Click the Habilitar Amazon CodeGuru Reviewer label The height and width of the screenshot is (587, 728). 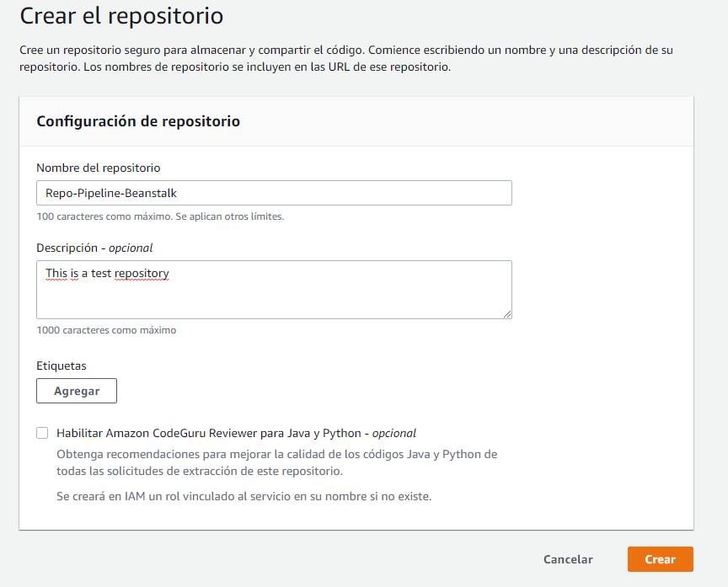coord(236,433)
